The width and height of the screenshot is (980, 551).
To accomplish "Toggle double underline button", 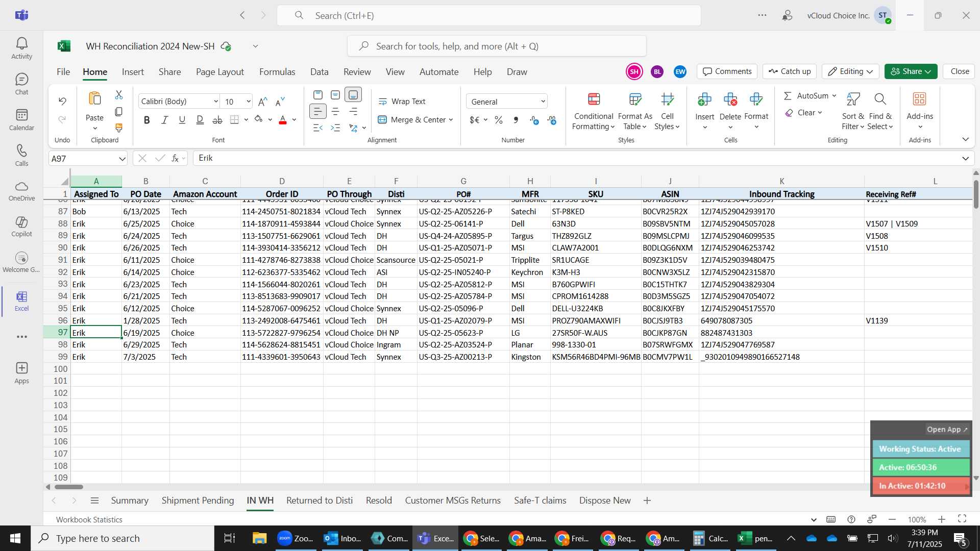I will coord(200,120).
